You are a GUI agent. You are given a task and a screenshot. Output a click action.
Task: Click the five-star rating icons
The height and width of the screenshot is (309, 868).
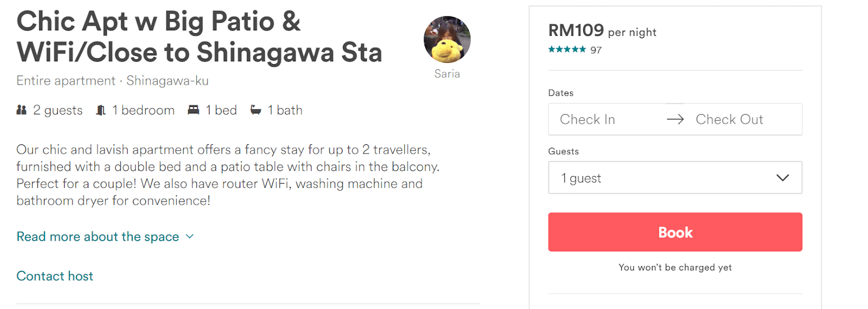[567, 49]
